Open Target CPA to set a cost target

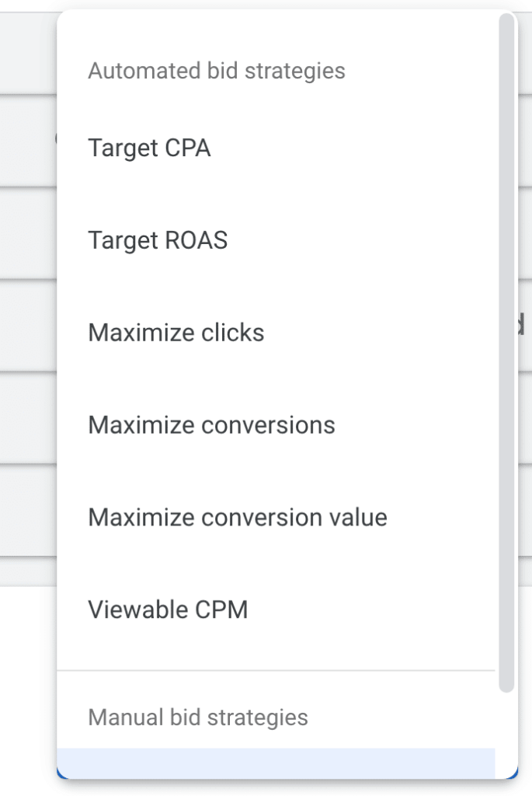148,148
